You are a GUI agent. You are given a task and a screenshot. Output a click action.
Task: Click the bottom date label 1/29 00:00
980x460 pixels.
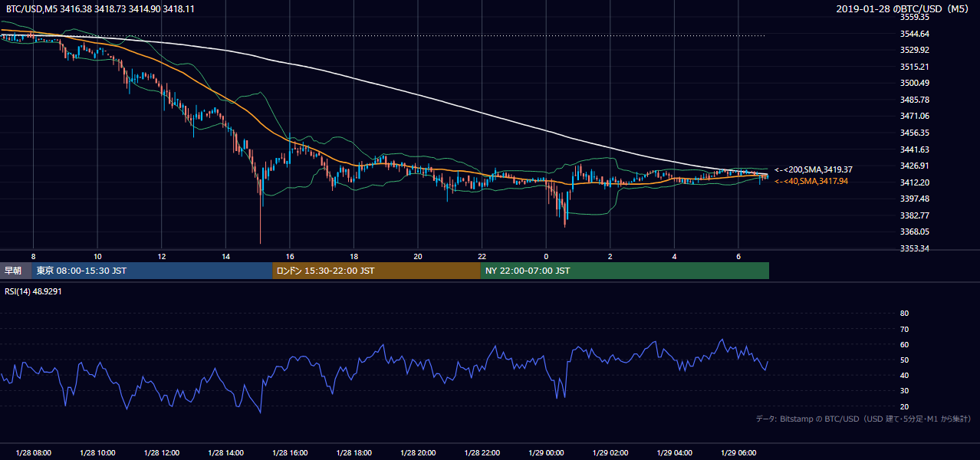pos(546,453)
